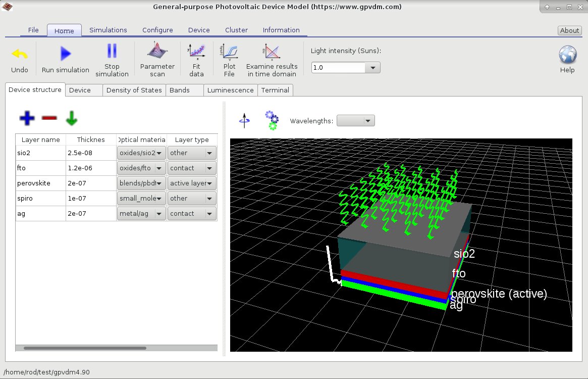This screenshot has height=379, width=588.
Task: Click the gears icon above the 3D view
Action: pyautogui.click(x=271, y=120)
